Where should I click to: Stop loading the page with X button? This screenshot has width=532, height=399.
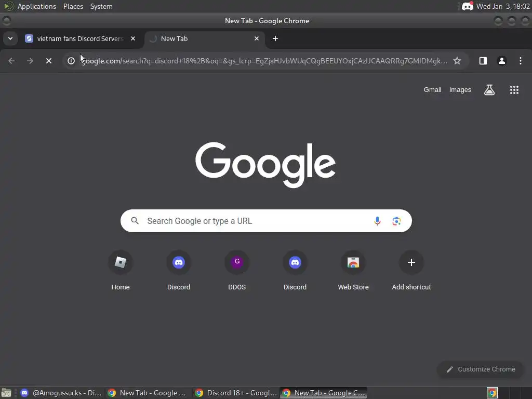[49, 61]
